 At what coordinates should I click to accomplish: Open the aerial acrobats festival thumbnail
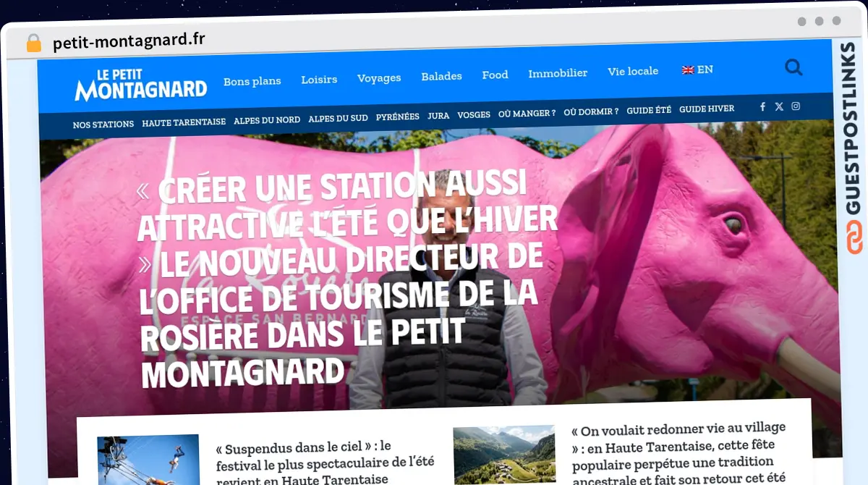pyautogui.click(x=149, y=460)
